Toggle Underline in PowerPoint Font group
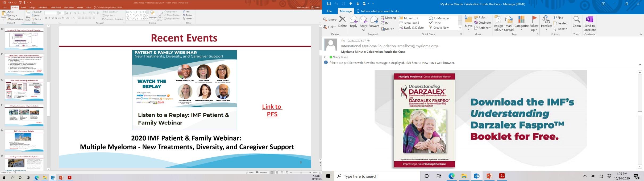Viewport: 644px width, 181px height. click(53, 18)
